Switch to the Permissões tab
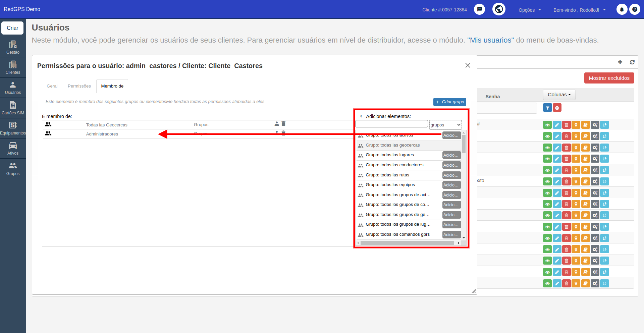The image size is (644, 333). (79, 86)
